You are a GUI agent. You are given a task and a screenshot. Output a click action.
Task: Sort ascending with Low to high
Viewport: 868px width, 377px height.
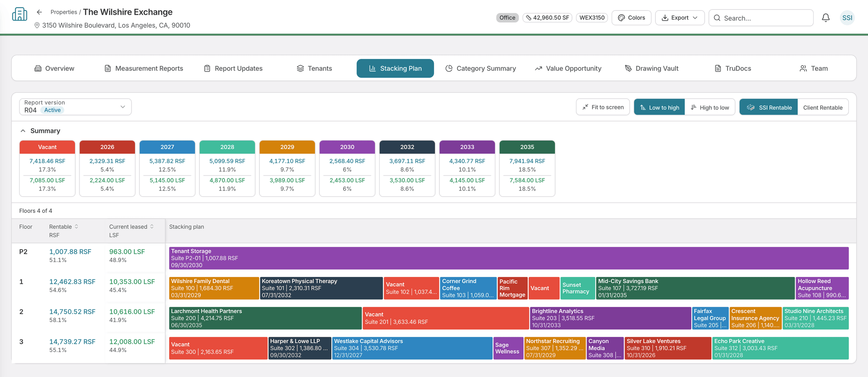[659, 107]
